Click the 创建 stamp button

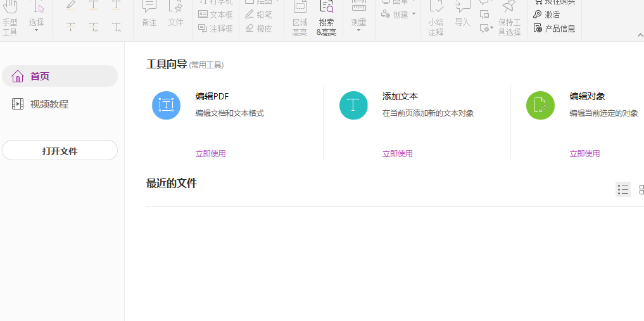395,15
